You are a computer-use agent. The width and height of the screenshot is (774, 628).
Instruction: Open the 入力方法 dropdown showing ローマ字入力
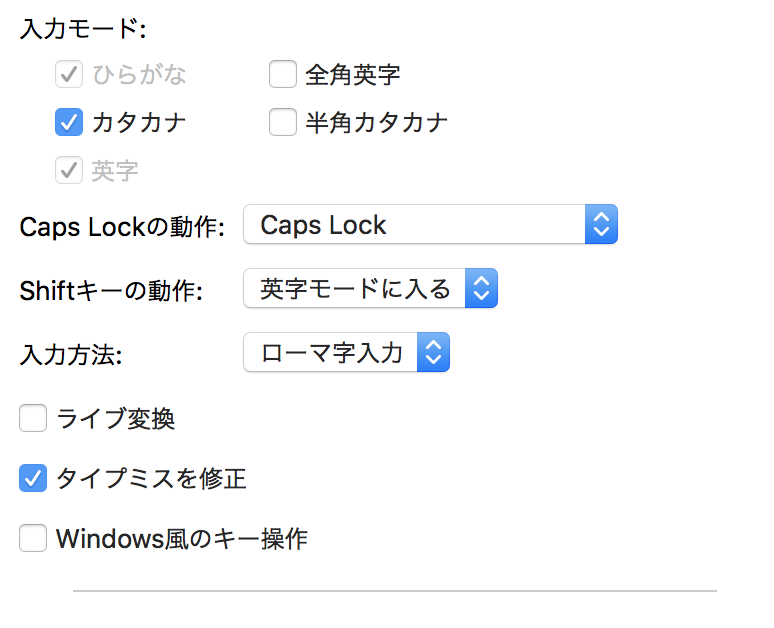(x=332, y=352)
